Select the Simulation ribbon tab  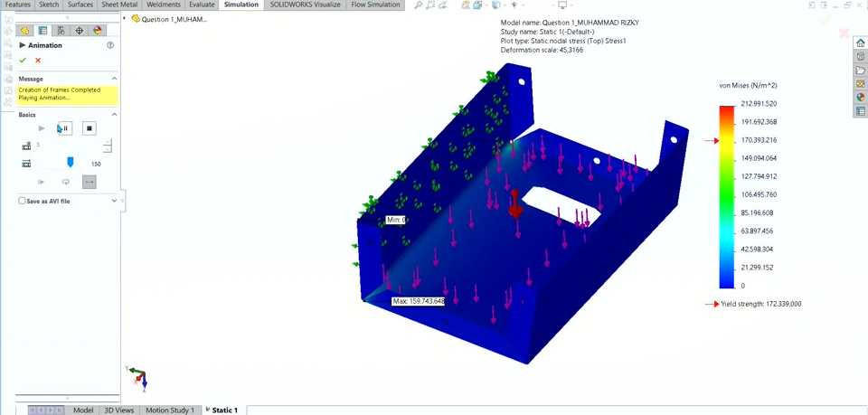click(241, 5)
